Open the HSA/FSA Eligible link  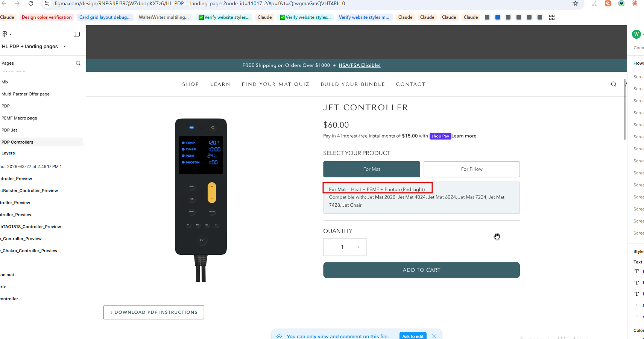(360, 65)
